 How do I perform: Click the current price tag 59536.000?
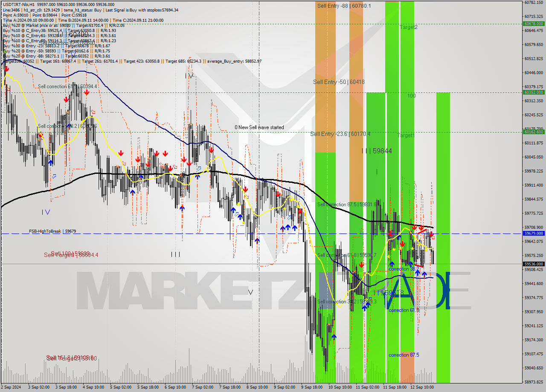pos(534,264)
